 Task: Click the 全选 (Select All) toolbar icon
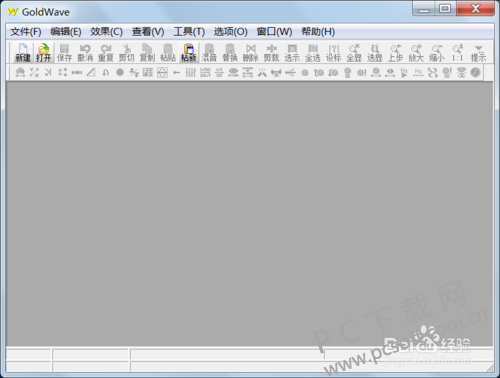(313, 53)
